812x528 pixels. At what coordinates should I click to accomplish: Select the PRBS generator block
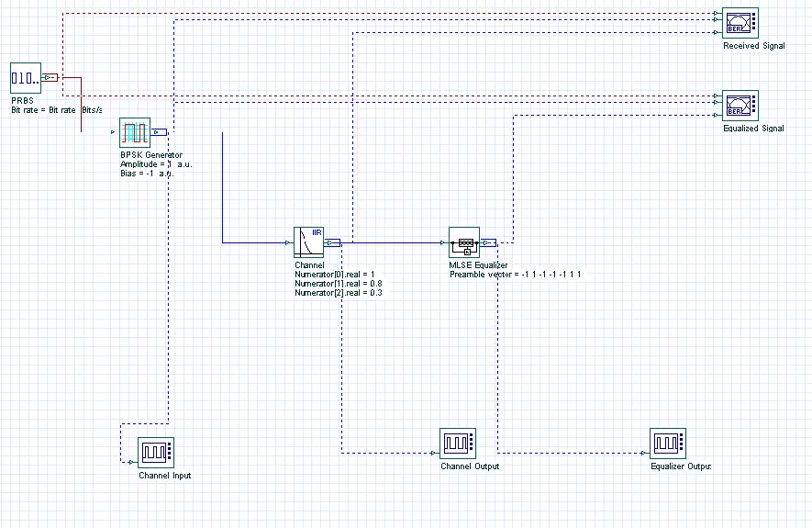[x=25, y=78]
